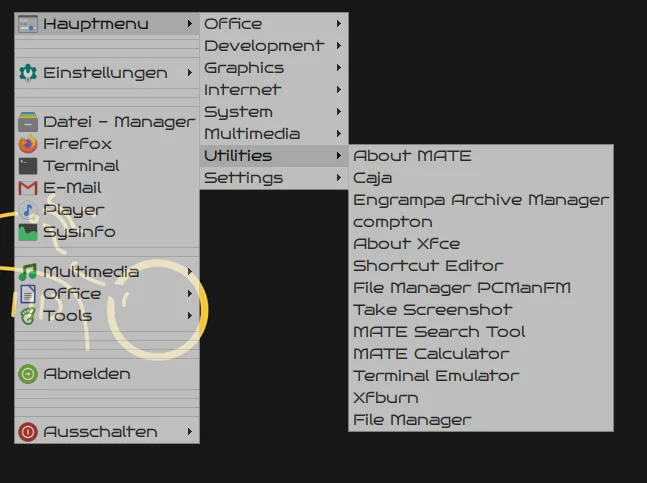
Task: Click the red Ausschalten power icon
Action: (x=28, y=432)
